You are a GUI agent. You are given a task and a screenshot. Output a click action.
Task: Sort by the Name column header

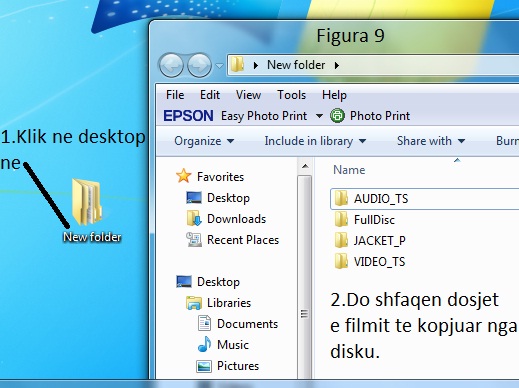349,170
